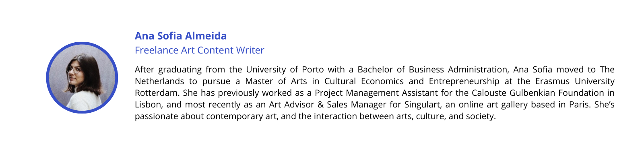Click the word "Rotterdam" in the bio
This screenshot has width=644, height=161.
157,93
